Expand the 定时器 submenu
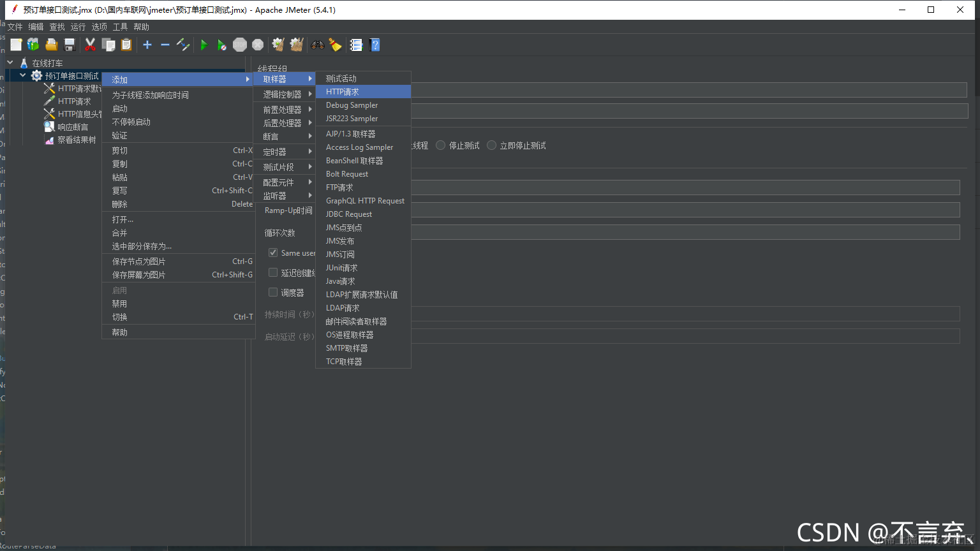Viewport: 980px width, 551px height. [x=285, y=151]
